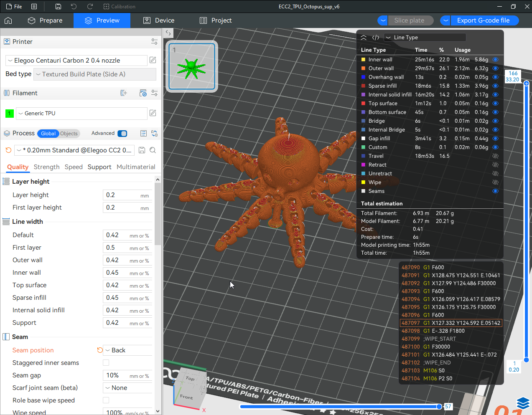Open the Seam position Back dropdown
The image size is (532, 415).
point(127,350)
